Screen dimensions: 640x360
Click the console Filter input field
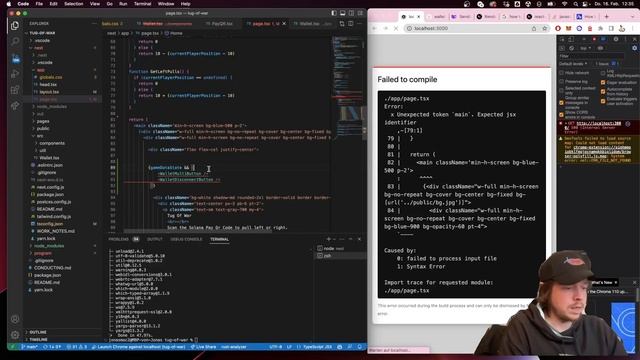coord(591,56)
